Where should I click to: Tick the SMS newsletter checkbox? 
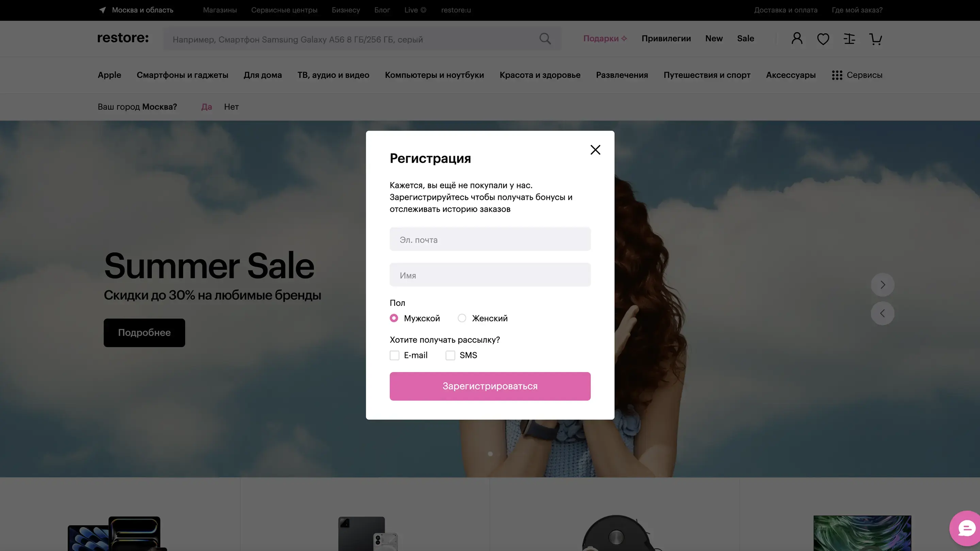click(450, 355)
